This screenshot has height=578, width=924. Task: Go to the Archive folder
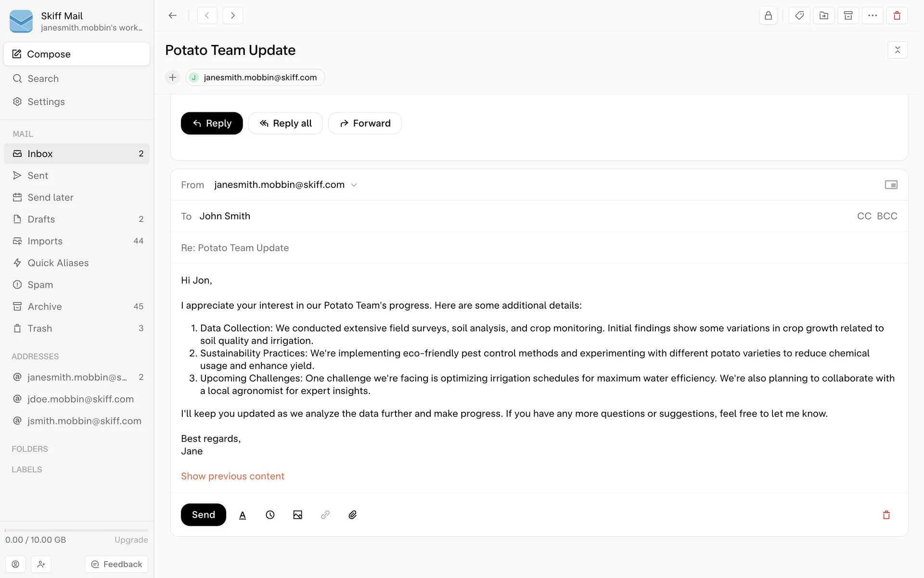(45, 306)
